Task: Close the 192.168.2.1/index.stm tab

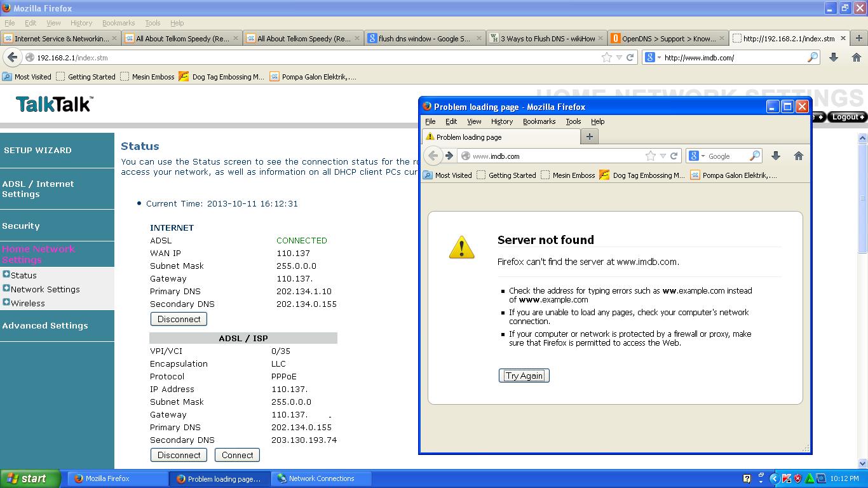Action: tap(843, 38)
